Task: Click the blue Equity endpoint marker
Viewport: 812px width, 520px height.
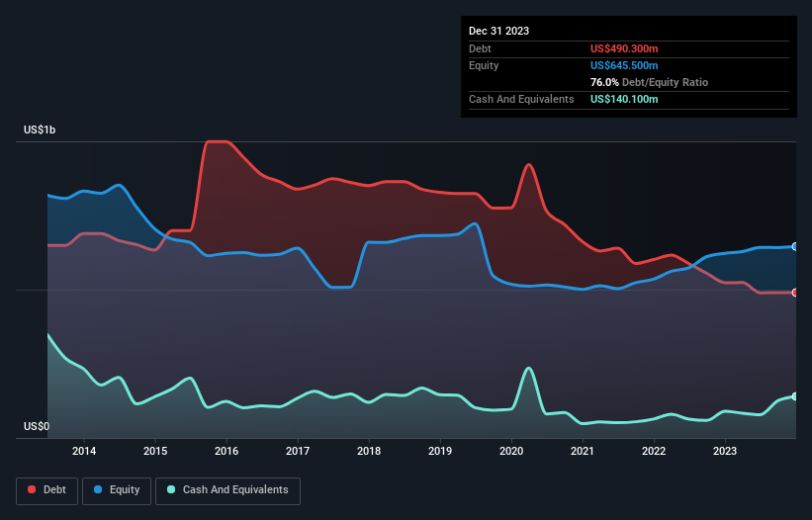Action: 795,247
